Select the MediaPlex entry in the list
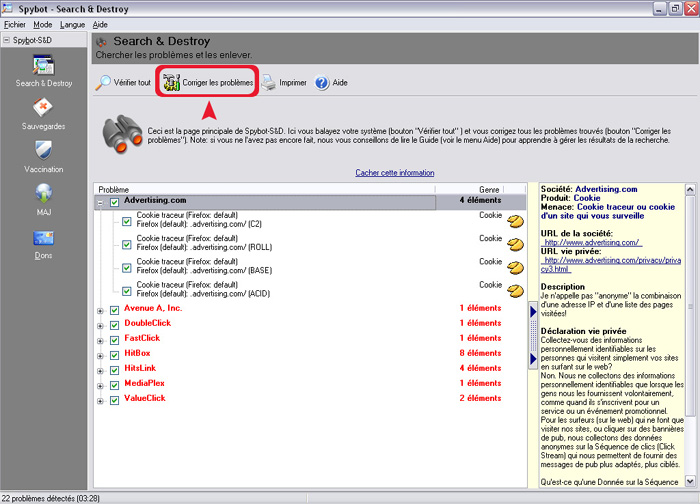The height and width of the screenshot is (504, 700). point(144,383)
